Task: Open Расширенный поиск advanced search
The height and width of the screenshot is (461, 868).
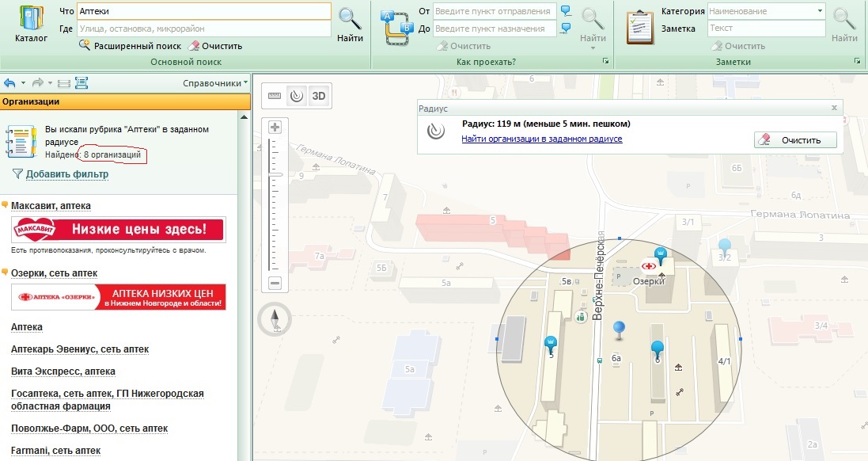Action: (x=130, y=46)
